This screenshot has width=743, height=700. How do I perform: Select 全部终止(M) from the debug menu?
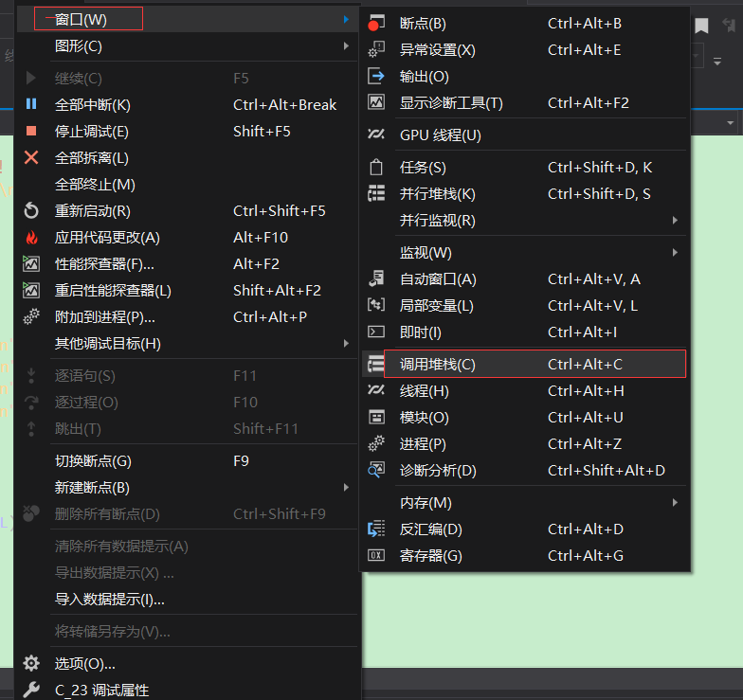(188, 184)
